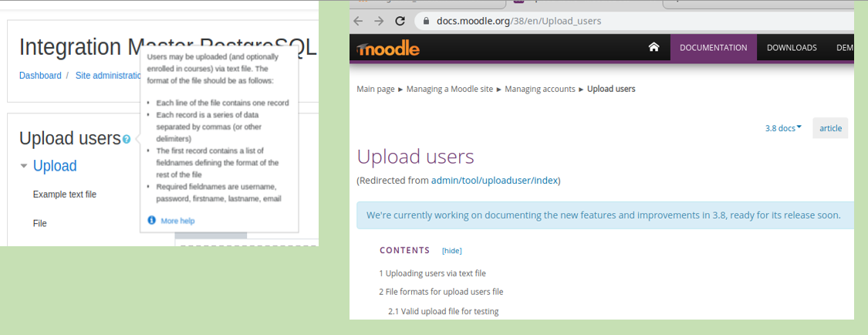Collapse the Upload section

(x=24, y=166)
